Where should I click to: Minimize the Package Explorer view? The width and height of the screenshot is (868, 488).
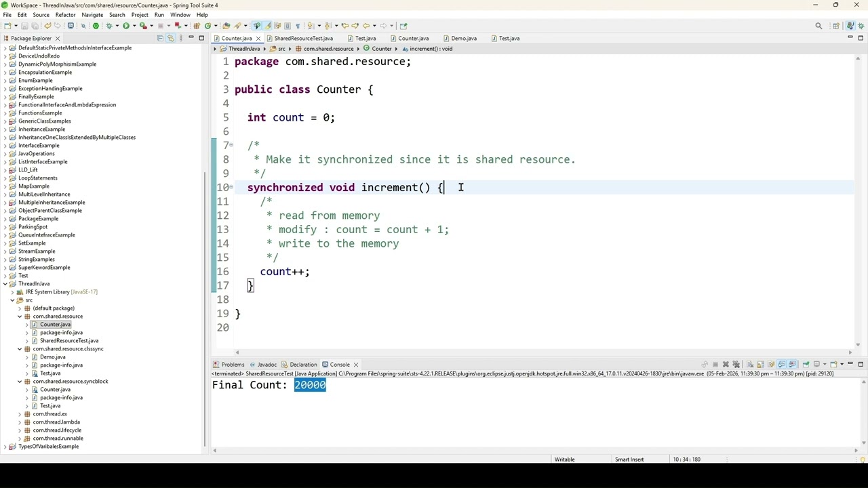pos(191,38)
